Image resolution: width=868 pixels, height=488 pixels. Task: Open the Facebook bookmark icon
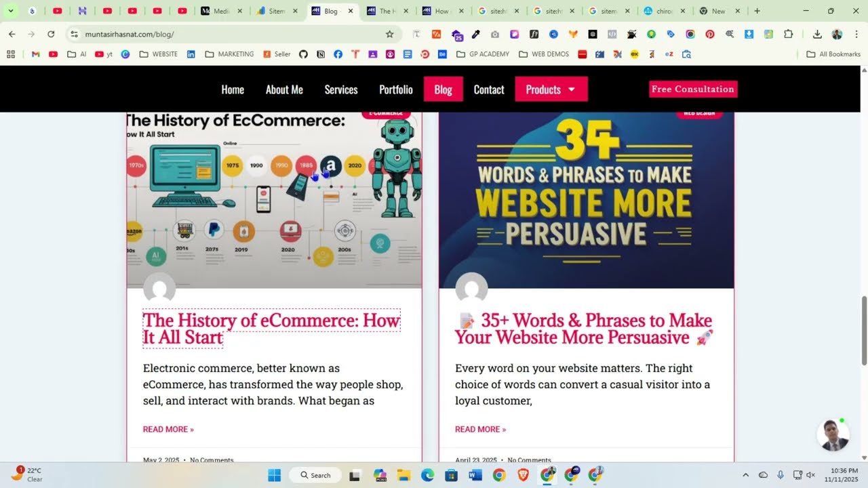[338, 54]
